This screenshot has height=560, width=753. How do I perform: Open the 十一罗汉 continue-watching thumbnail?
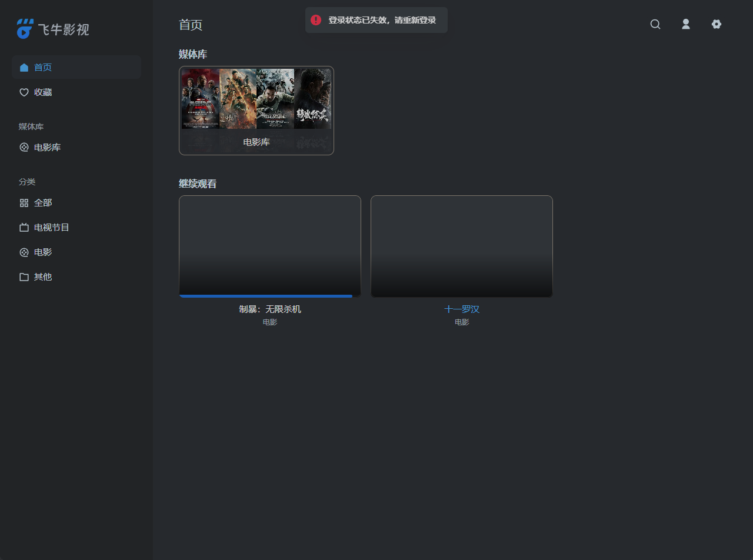[462, 246]
